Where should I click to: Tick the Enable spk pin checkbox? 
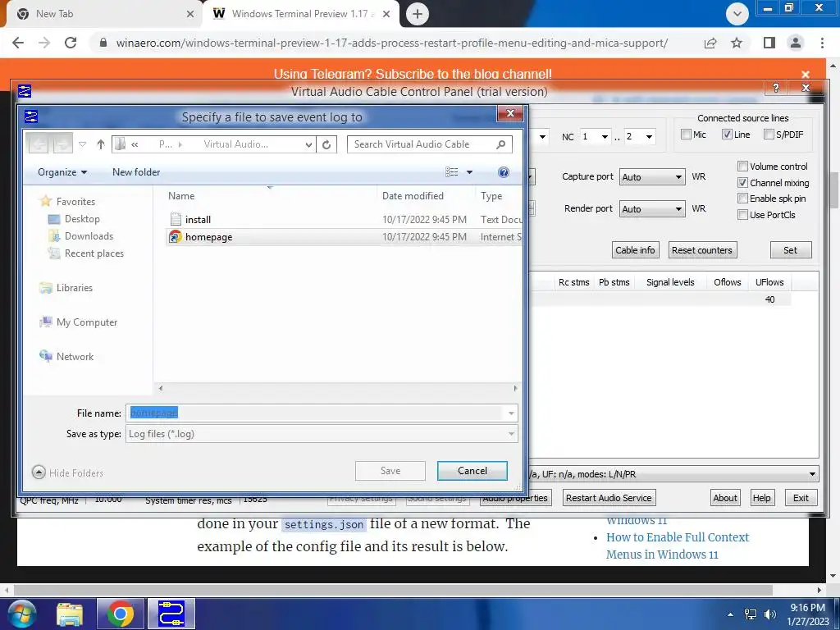pos(742,199)
